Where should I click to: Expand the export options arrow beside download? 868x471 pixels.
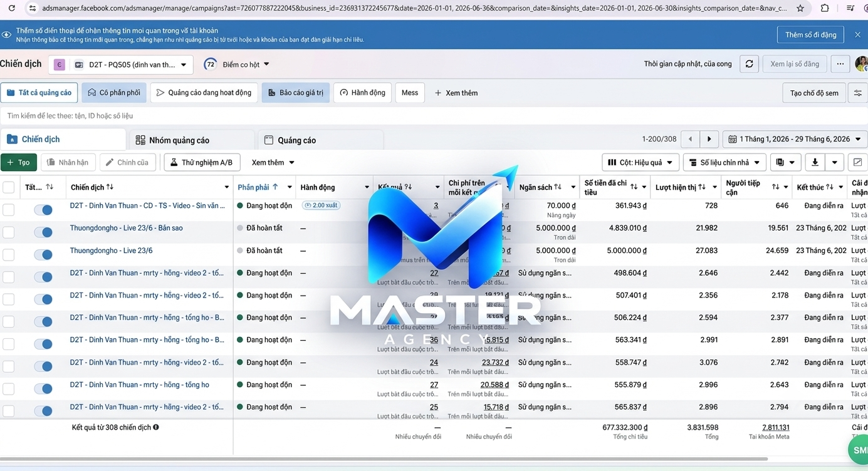pyautogui.click(x=835, y=162)
